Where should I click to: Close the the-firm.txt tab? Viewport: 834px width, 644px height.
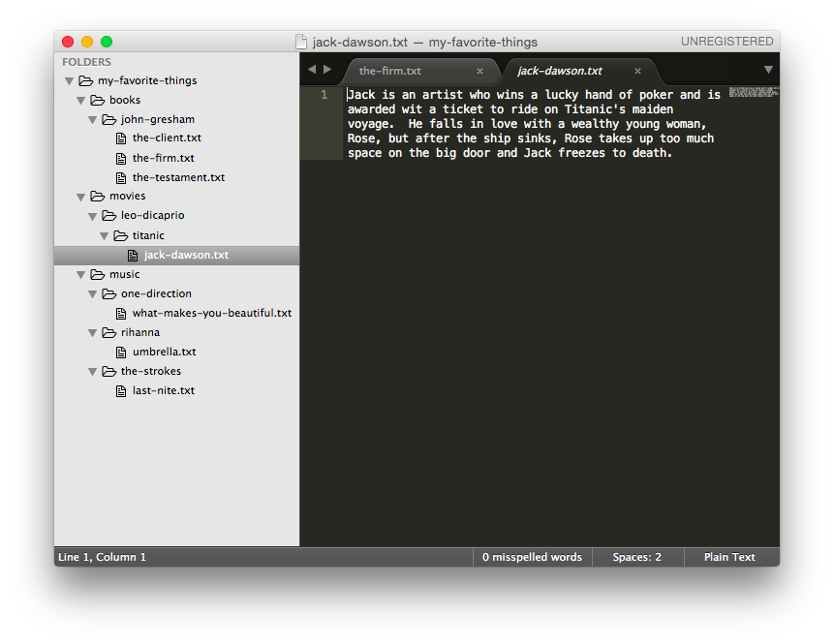click(479, 71)
